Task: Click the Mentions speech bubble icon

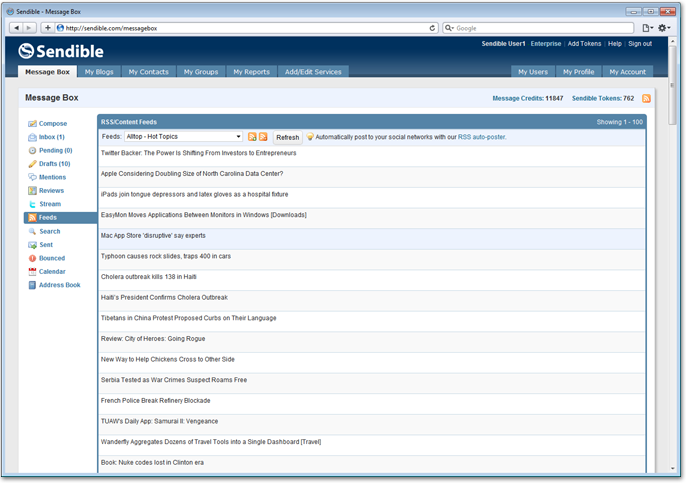Action: pos(32,178)
